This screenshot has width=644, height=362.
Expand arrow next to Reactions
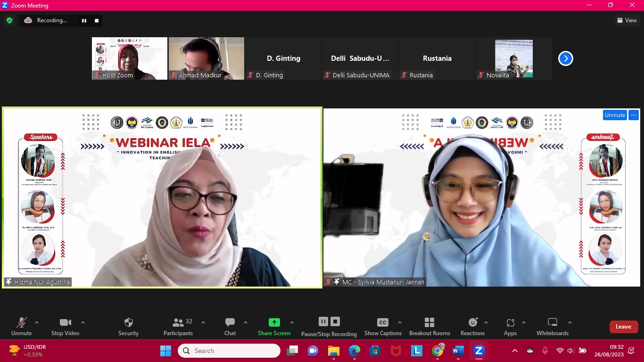pos(486,322)
